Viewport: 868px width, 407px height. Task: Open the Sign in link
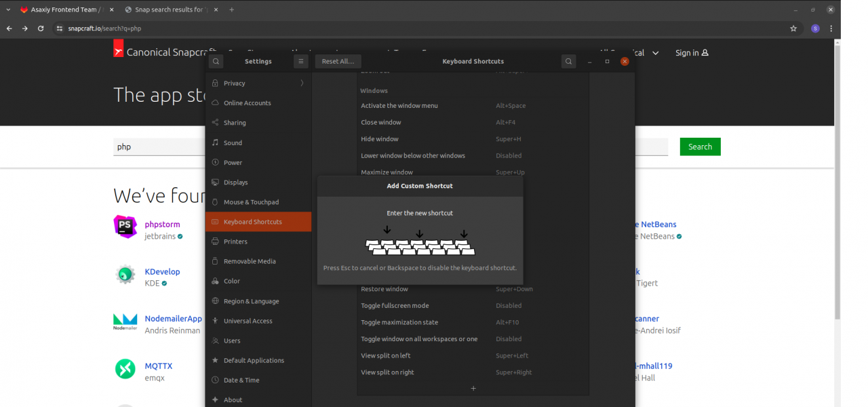691,53
